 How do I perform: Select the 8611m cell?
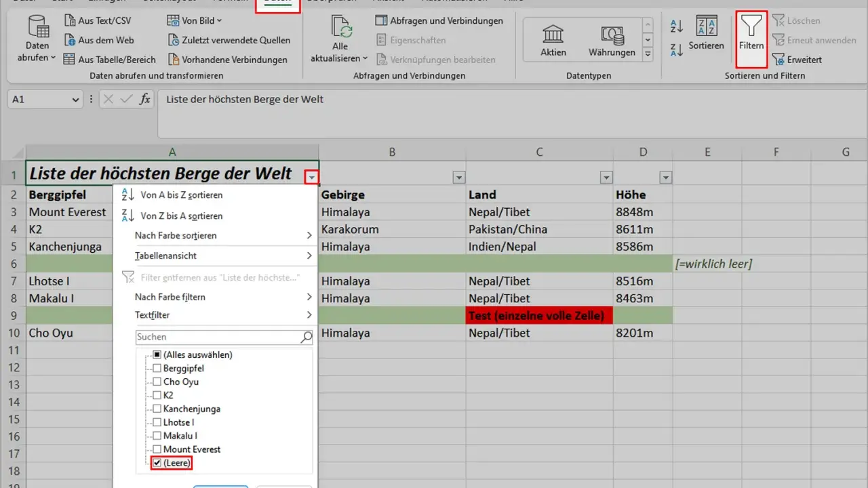tap(643, 229)
